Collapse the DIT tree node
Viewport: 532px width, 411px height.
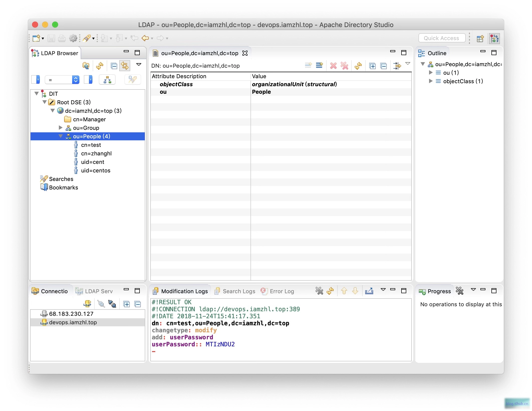click(x=37, y=94)
